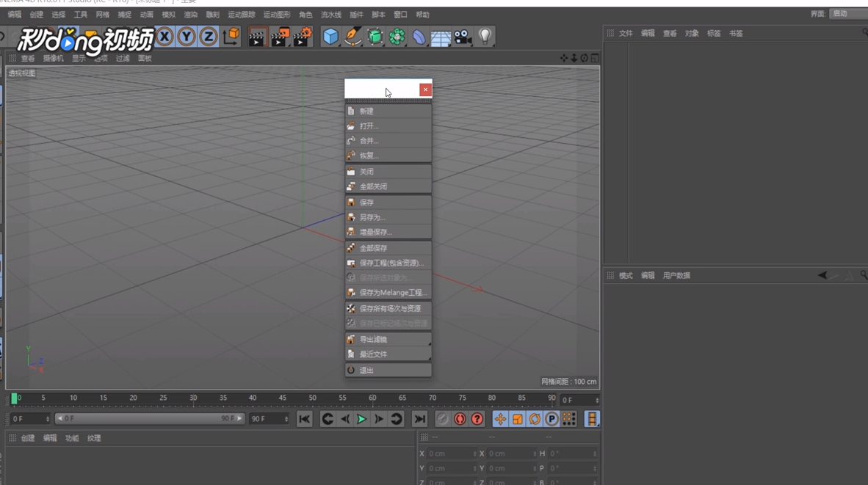The height and width of the screenshot is (485, 868).
Task: Select the spline pen tool
Action: 352,37
